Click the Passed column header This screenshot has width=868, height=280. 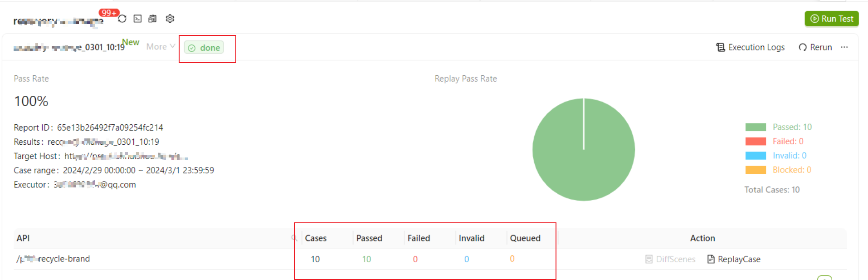(x=369, y=238)
